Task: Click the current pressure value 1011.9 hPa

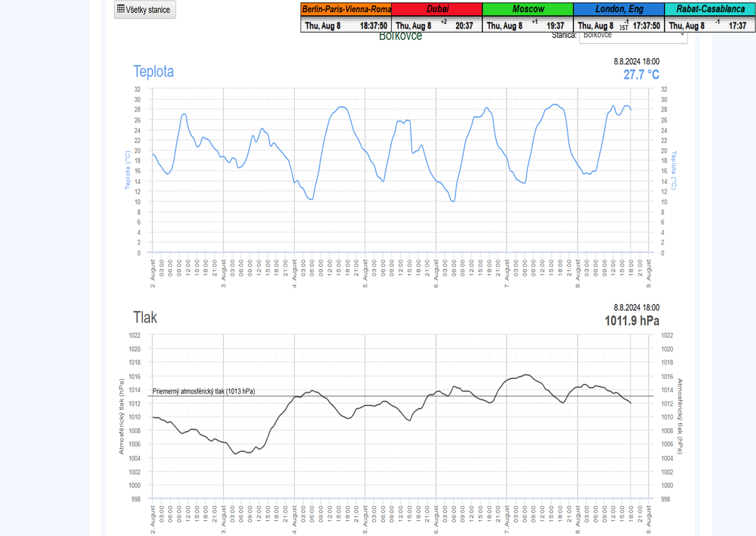Action: 632,320
